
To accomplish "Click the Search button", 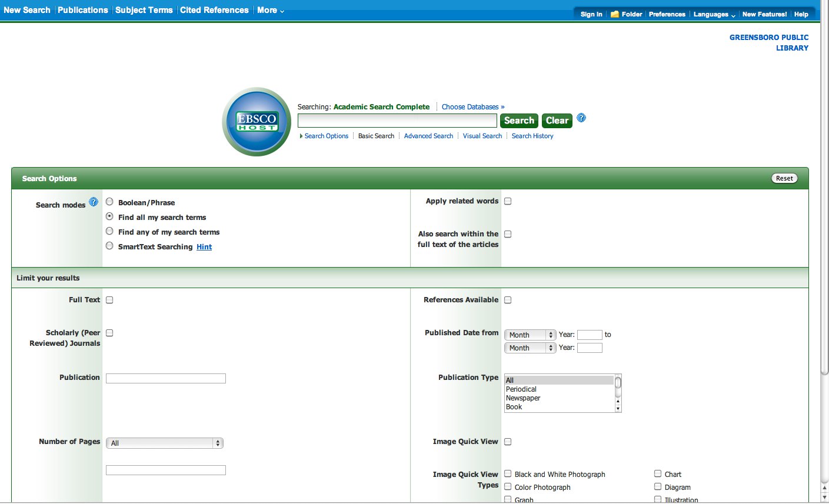I will point(518,120).
